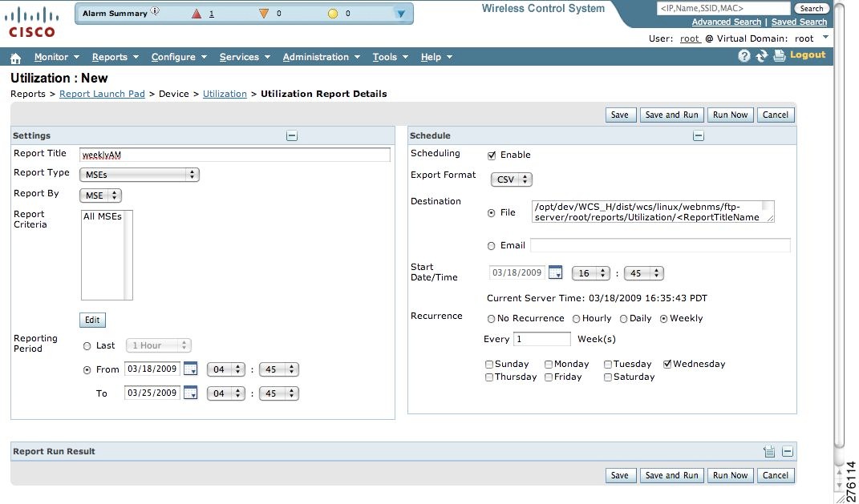
Task: Open the Tools menu
Action: [390, 57]
